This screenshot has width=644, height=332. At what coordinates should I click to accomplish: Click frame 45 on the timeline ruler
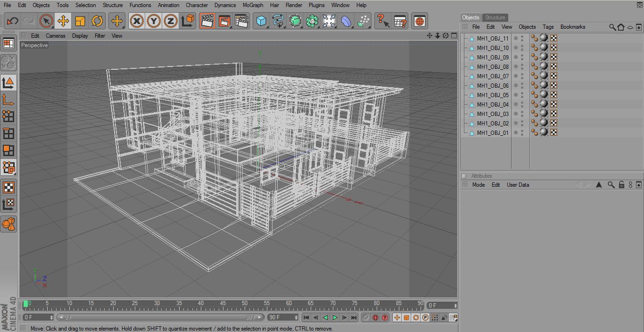[x=223, y=304]
